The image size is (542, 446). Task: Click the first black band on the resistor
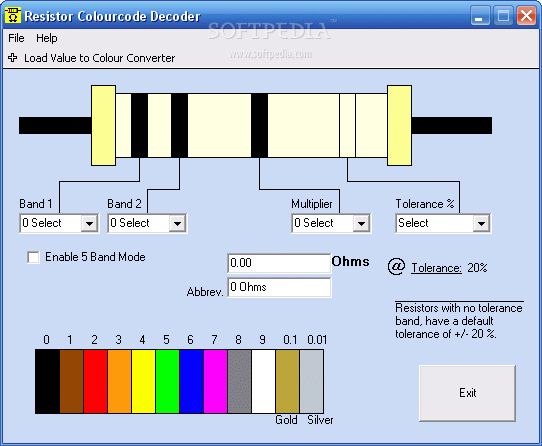click(139, 126)
